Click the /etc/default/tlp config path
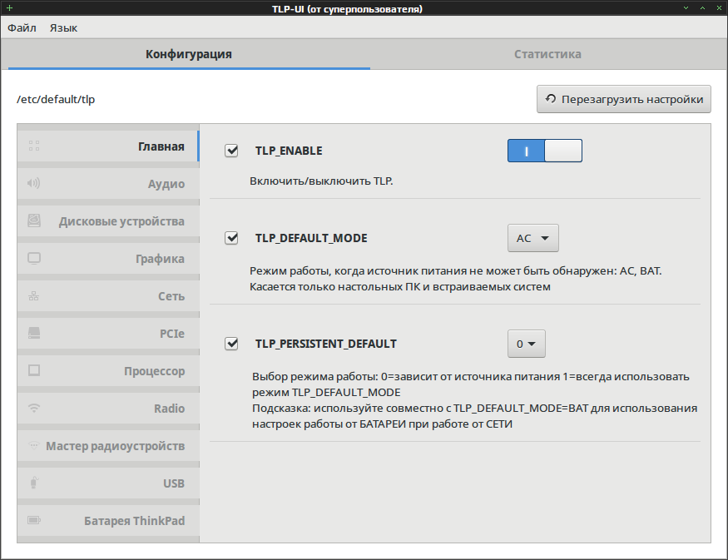Image resolution: width=728 pixels, height=560 pixels. (56, 99)
